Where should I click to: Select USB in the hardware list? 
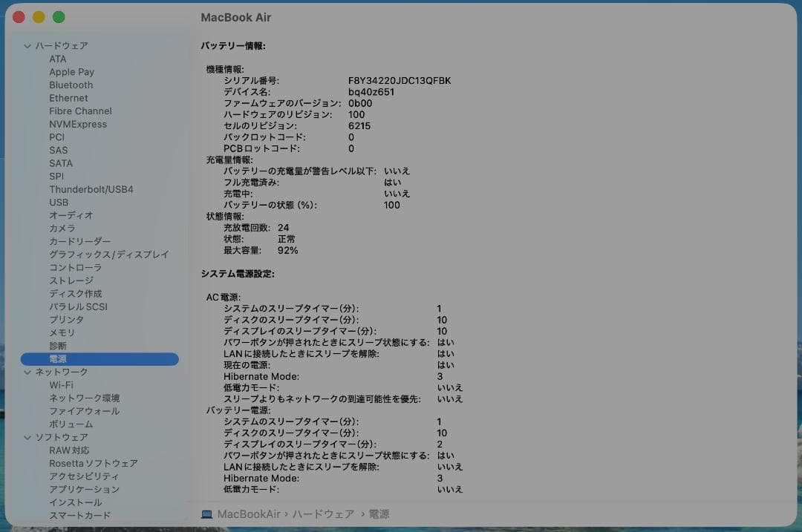click(61, 202)
